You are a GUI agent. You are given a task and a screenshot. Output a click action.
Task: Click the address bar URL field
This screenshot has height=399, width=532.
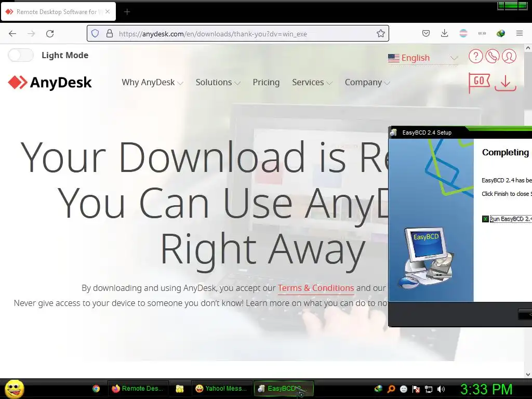[x=237, y=34]
